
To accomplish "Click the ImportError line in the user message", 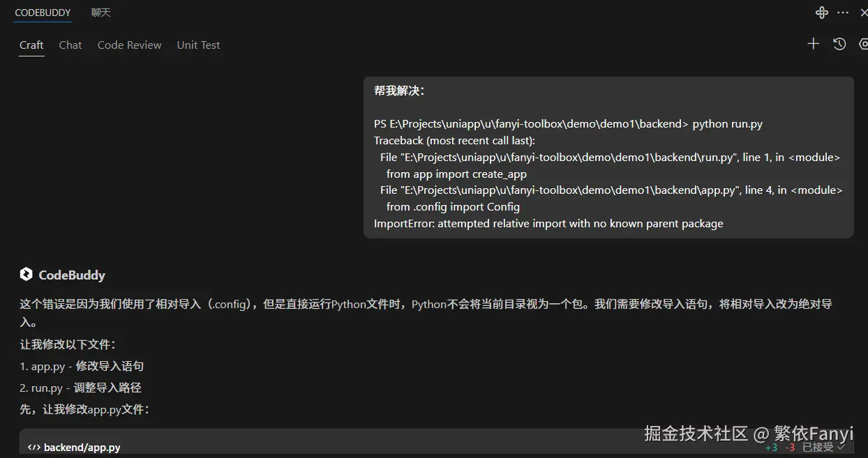I will 548,224.
